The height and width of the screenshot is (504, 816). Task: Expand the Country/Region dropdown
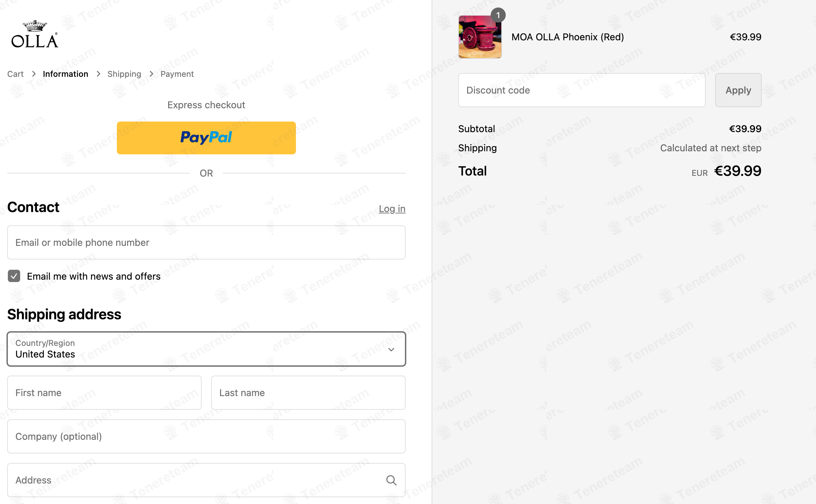pyautogui.click(x=206, y=349)
